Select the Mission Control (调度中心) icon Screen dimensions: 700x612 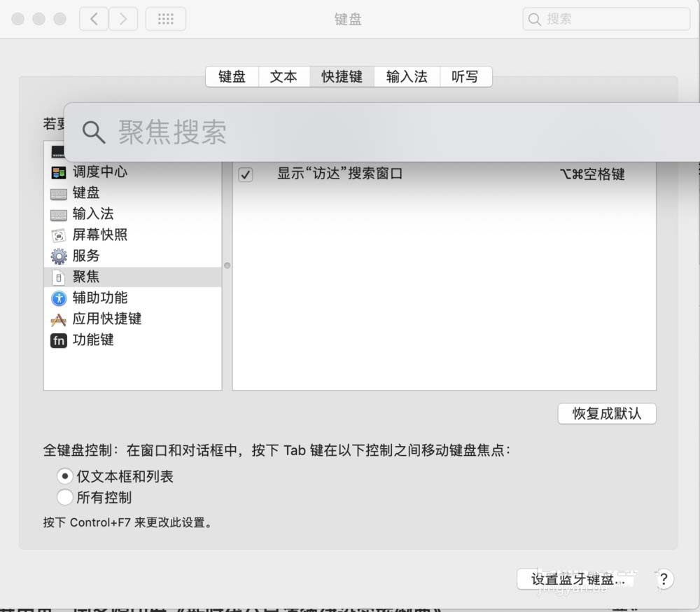point(59,172)
